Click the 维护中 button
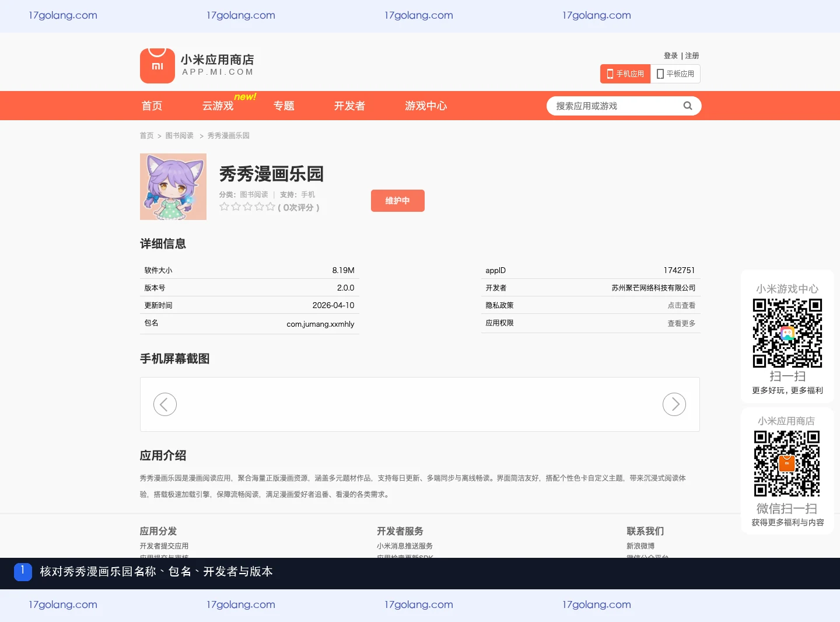This screenshot has height=622, width=840. pos(398,201)
